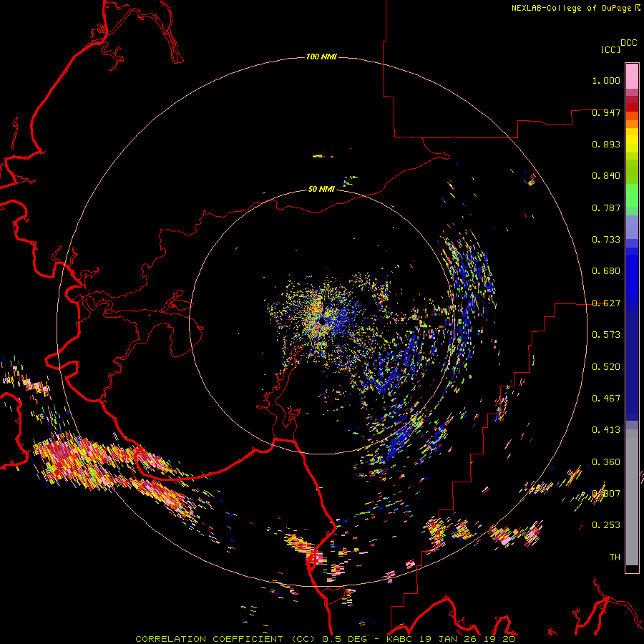The image size is (644, 644).
Task: Pick the pink segment of the color bar
Action: point(632,76)
